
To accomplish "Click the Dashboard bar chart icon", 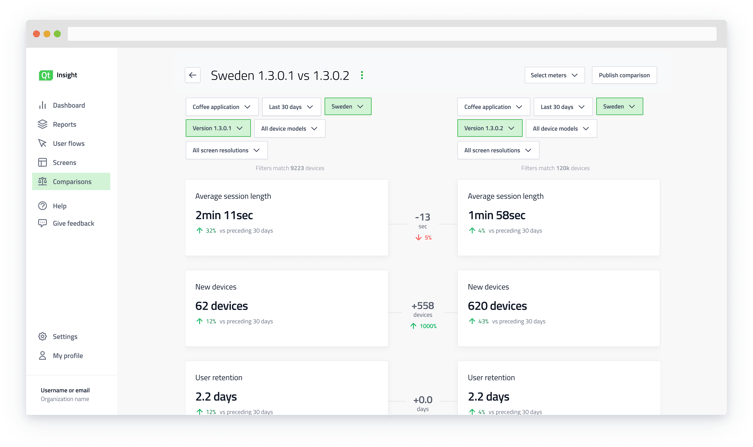I will pos(42,105).
